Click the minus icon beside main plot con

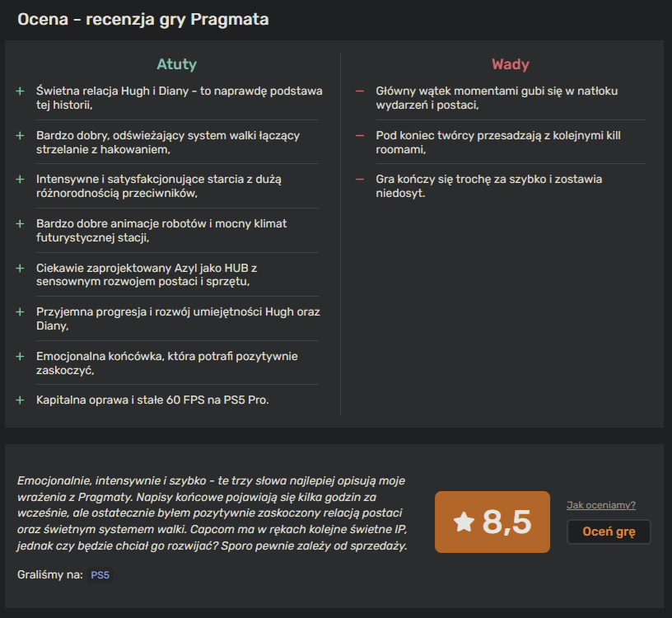coord(359,91)
